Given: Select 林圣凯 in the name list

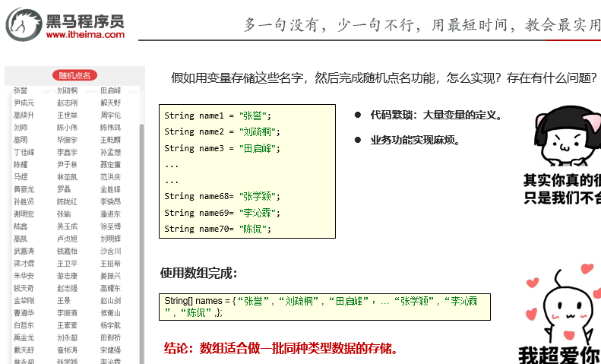Looking at the screenshot, I should click(67, 176).
